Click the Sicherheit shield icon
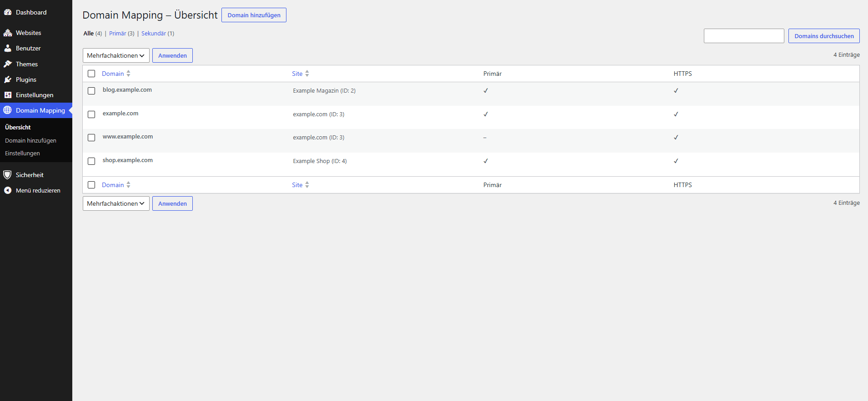The image size is (868, 401). [8, 175]
